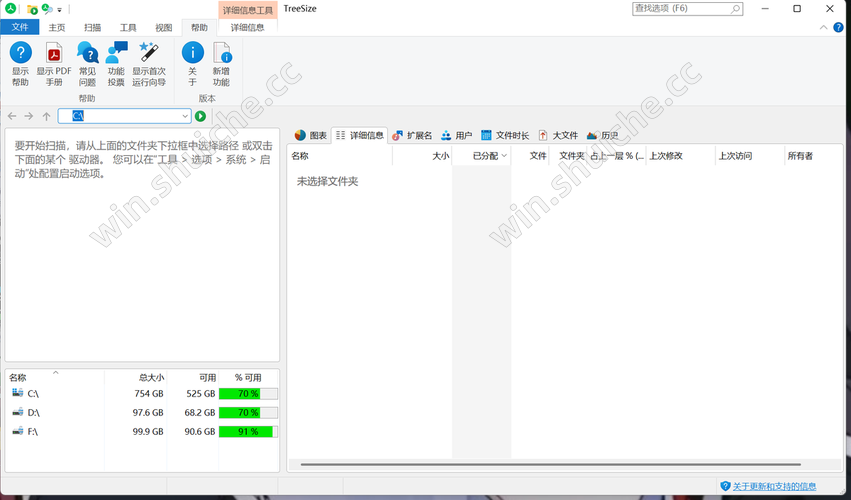The height and width of the screenshot is (500, 851).
Task: Open the quick access toolbar customize arrow
Action: coord(59,10)
